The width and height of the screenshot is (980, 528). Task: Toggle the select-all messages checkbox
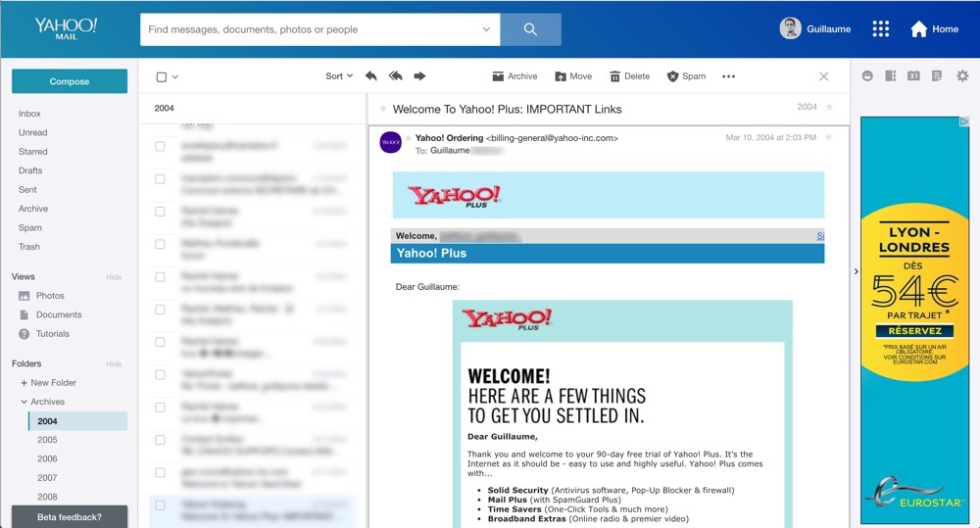coord(162,76)
